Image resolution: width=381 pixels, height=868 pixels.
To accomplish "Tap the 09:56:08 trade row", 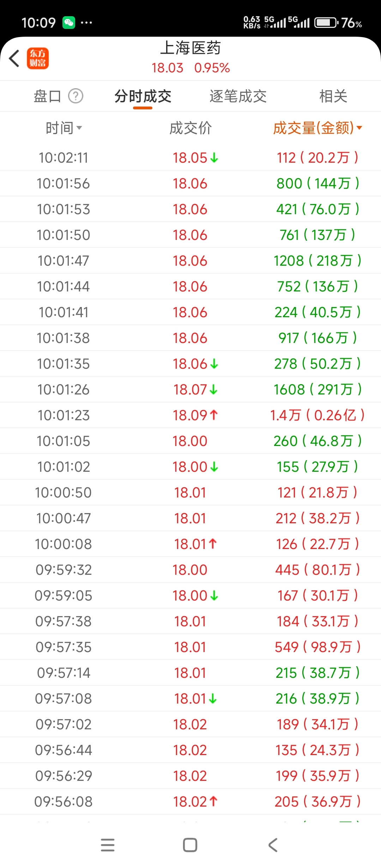I will [190, 802].
